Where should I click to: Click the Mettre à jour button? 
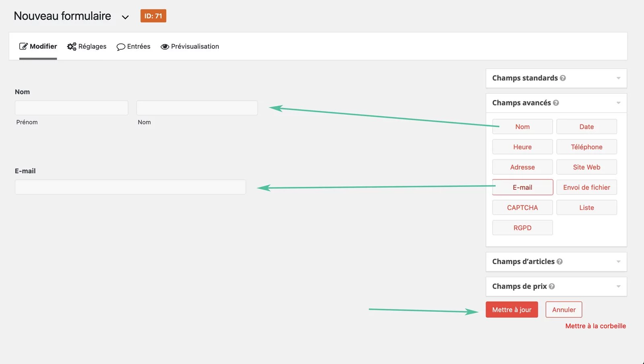pos(512,310)
